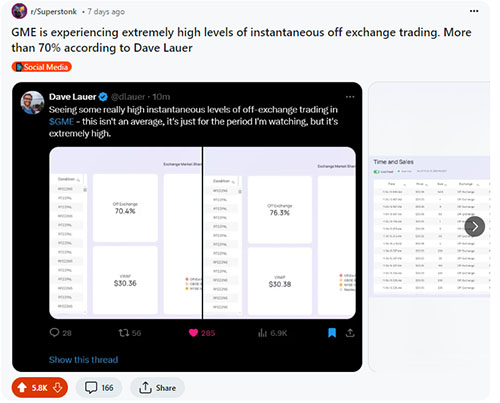Click the tweet's retweet icon
Image resolution: width=500 pixels, height=403 pixels.
[x=124, y=333]
